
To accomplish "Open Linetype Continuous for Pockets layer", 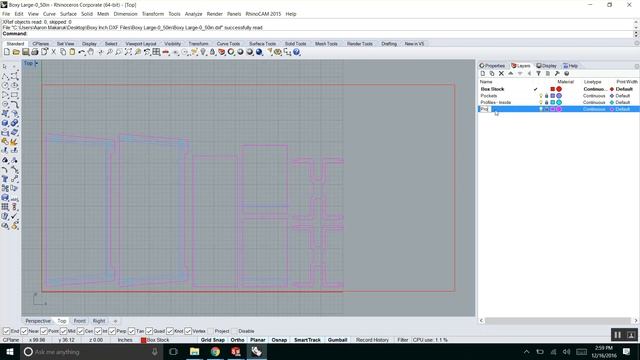I will click(x=594, y=96).
